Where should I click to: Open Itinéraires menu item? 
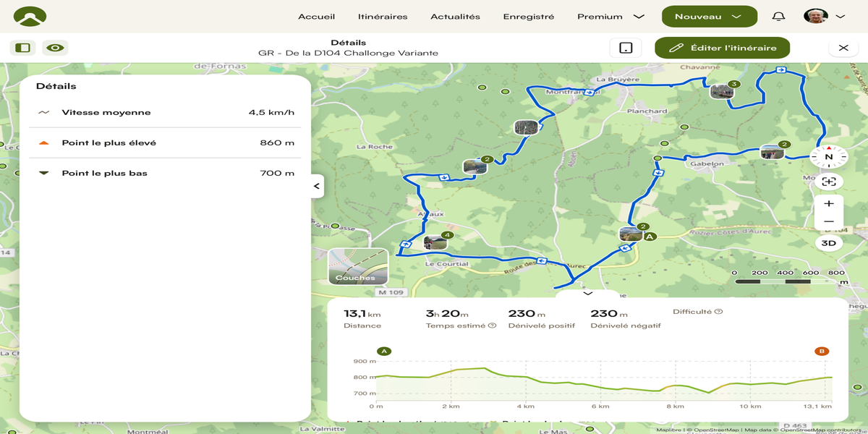pos(383,17)
